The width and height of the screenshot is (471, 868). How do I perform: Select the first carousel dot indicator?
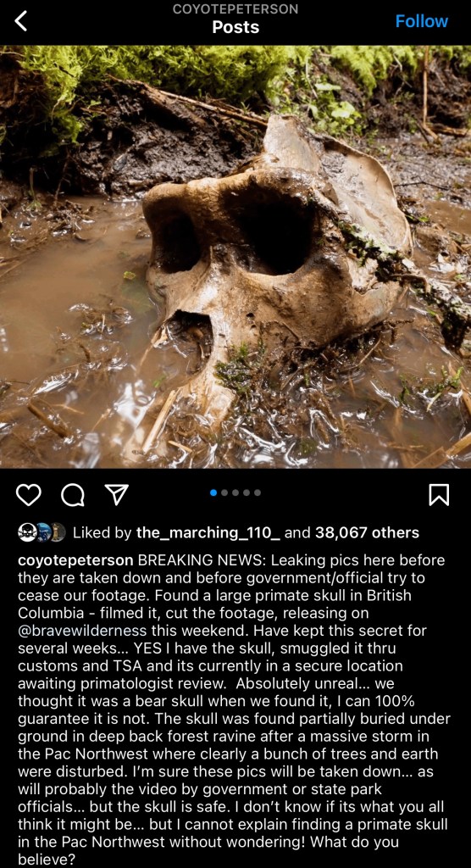pos(213,492)
